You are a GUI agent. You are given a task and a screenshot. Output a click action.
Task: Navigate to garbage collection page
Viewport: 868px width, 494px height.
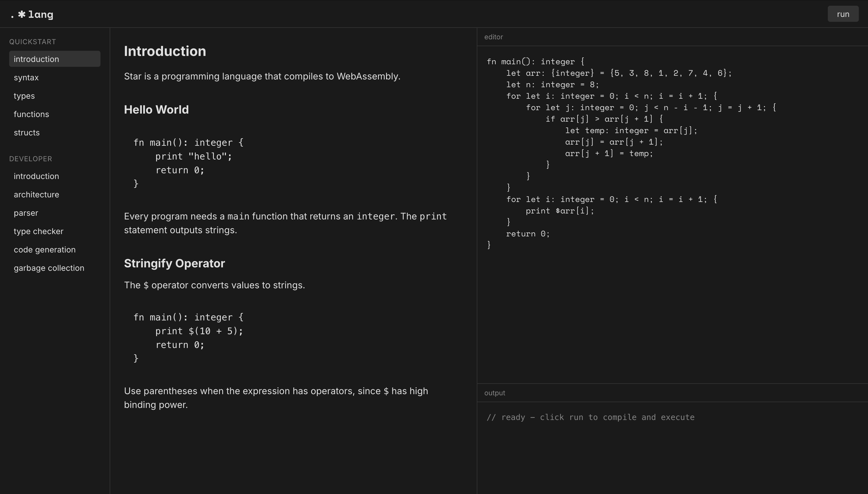(x=49, y=268)
